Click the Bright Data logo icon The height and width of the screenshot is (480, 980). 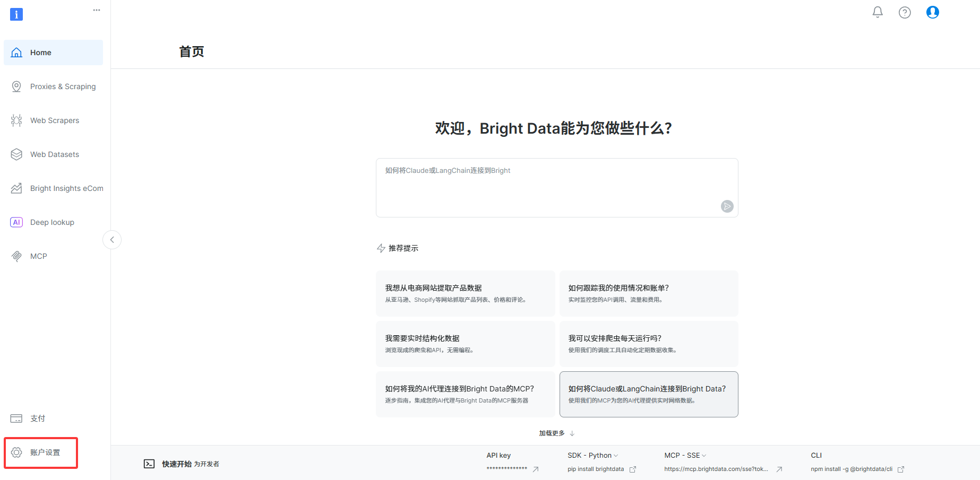[16, 14]
